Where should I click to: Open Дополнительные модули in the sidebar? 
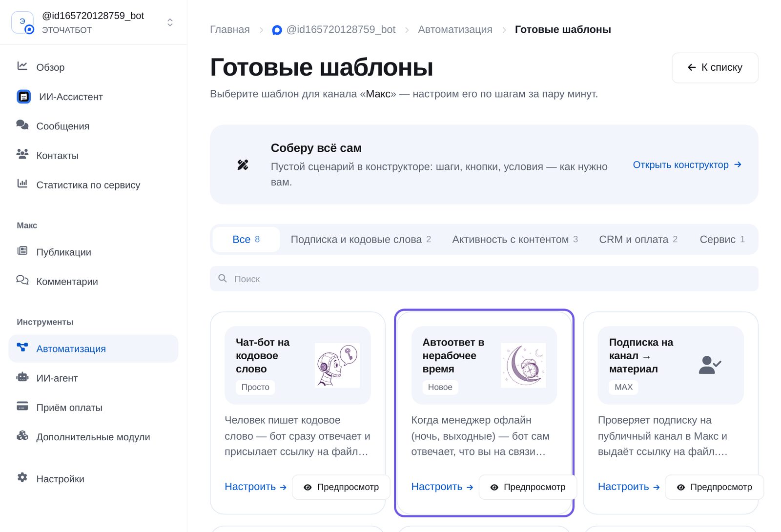coord(93,437)
